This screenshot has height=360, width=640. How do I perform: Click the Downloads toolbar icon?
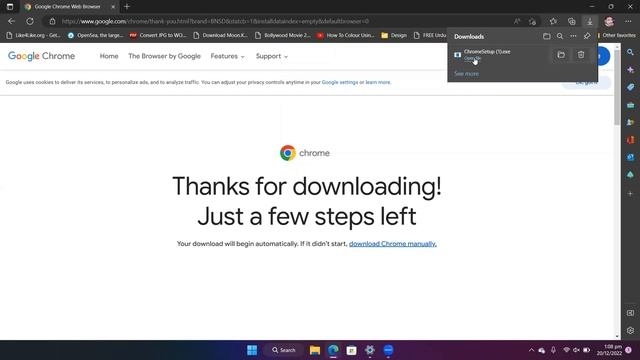click(x=590, y=21)
